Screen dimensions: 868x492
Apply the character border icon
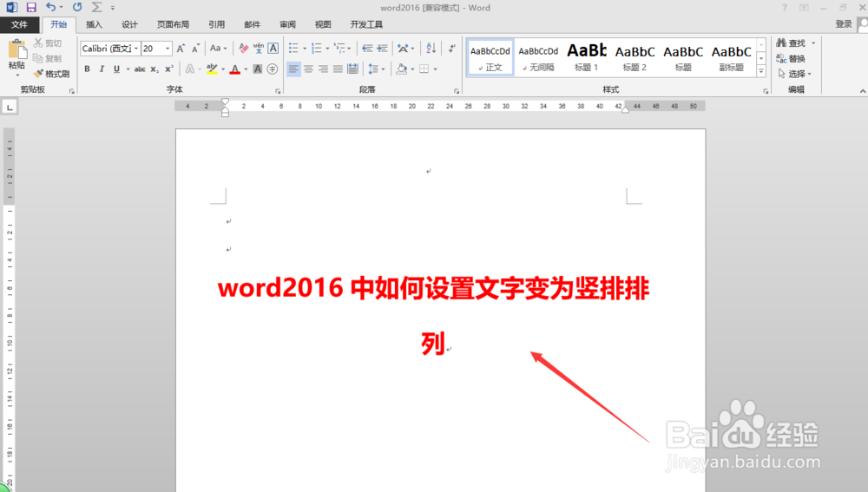click(x=273, y=49)
